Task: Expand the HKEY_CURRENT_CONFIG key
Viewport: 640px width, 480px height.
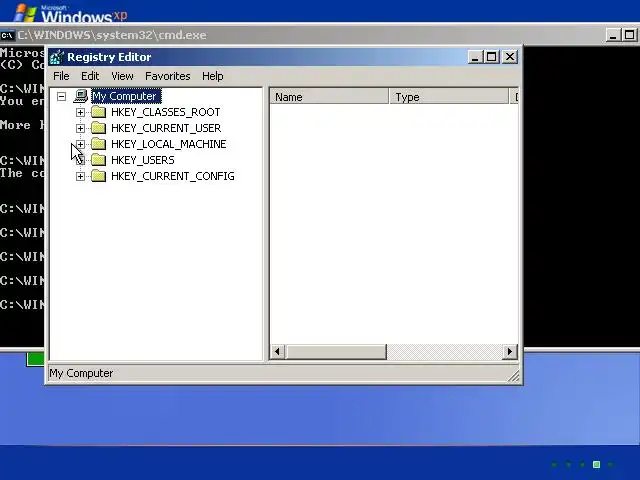Action: click(80, 176)
